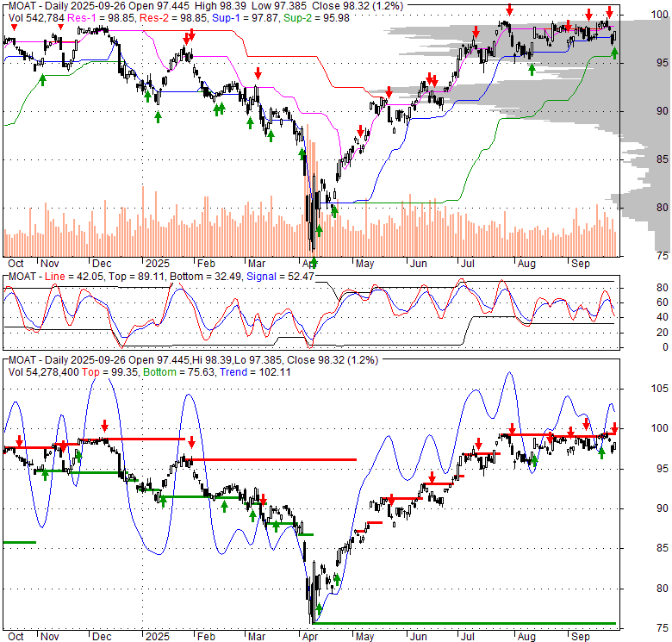Select the Sup-2 = 95.98 legend entry
672x642 pixels.
click(316, 18)
